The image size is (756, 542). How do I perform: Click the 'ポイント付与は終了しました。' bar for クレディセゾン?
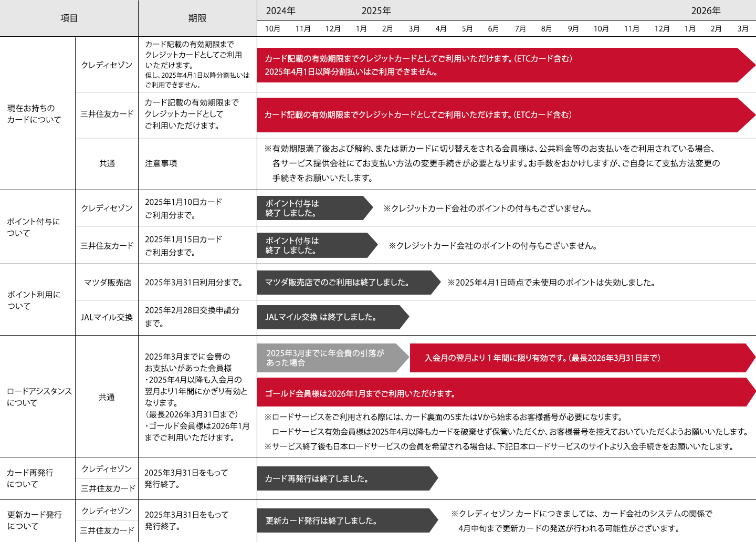point(315,208)
